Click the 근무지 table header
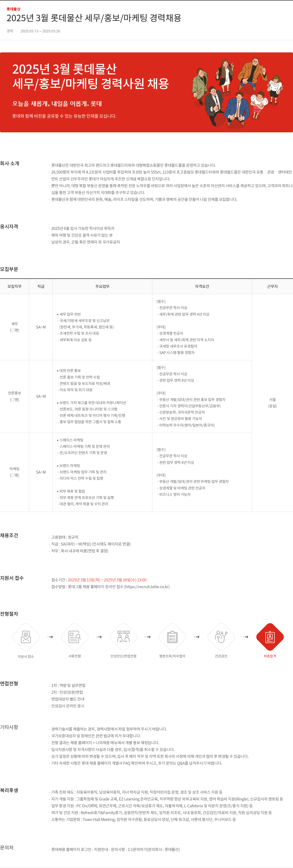This screenshot has width=293, height=868. 272,286
